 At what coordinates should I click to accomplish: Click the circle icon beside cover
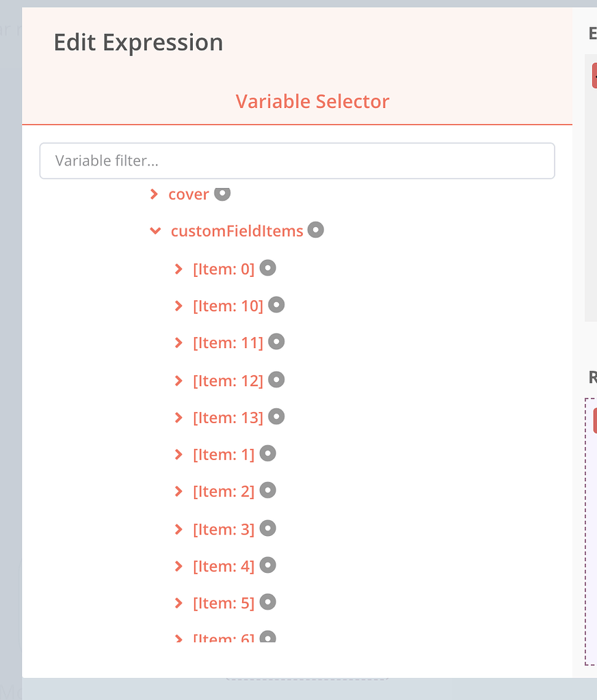click(222, 193)
